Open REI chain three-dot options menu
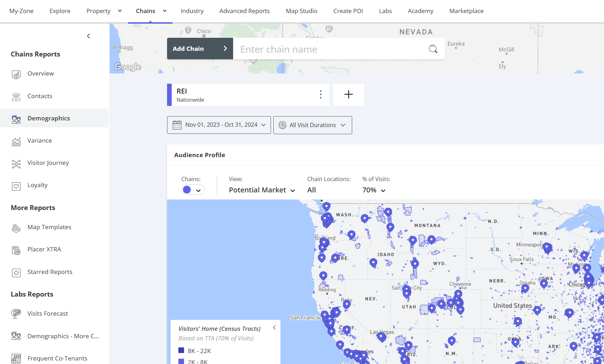Screen dimensions: 604x364 click(320, 94)
